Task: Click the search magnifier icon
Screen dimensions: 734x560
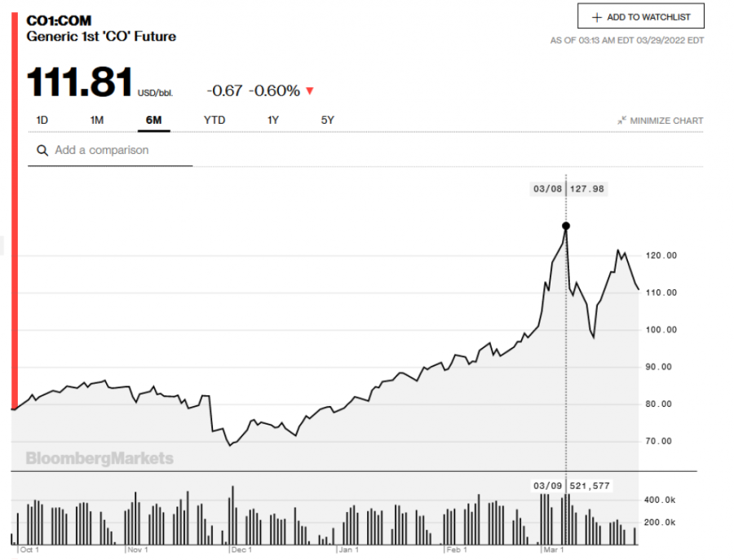Action: tap(41, 151)
